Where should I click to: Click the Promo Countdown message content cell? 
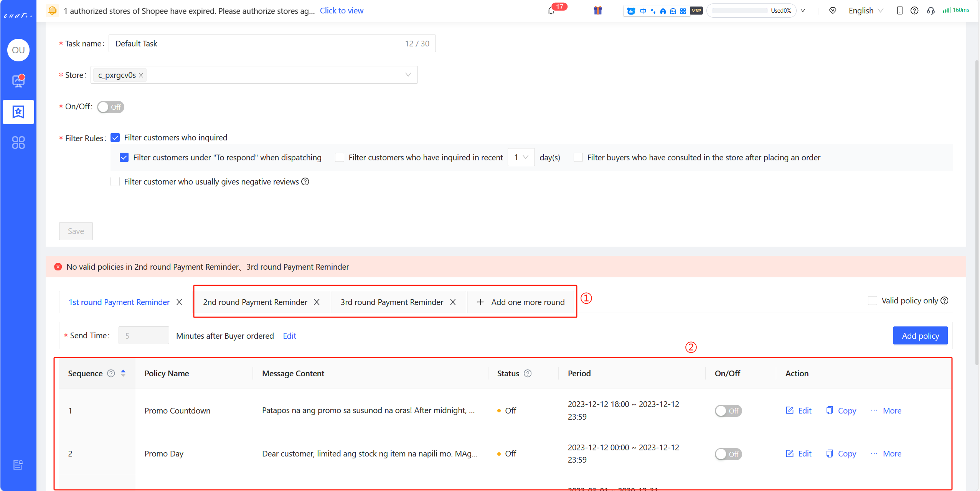coord(368,410)
